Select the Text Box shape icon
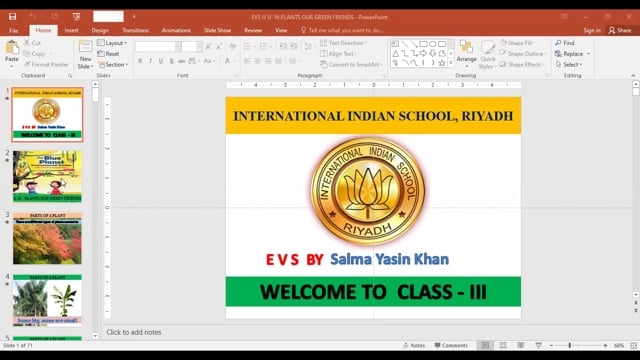 [395, 44]
